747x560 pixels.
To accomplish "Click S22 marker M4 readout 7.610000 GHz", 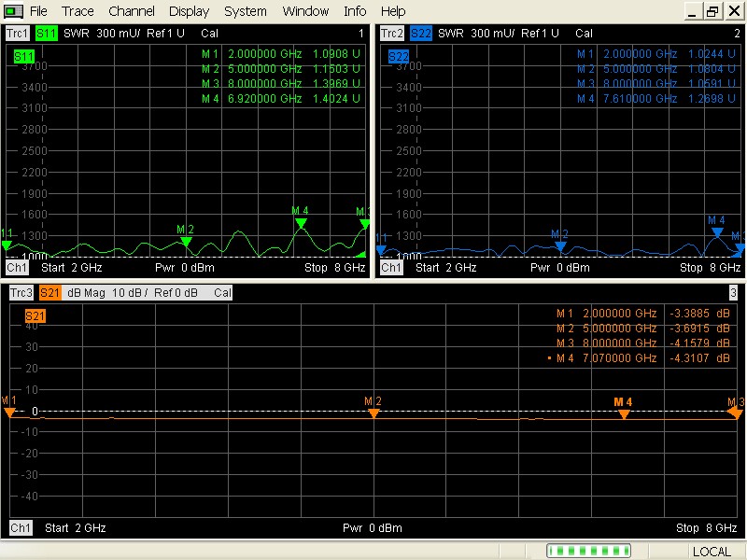I will (640, 99).
